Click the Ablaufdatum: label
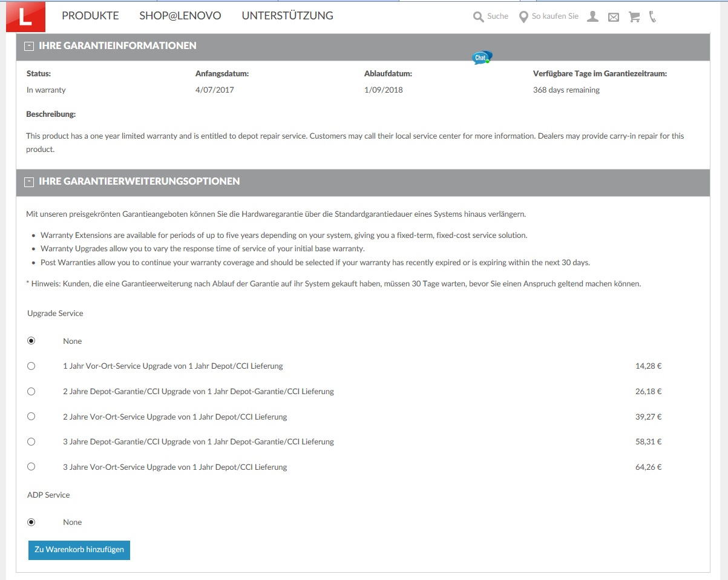This screenshot has height=580, width=728. [388, 74]
